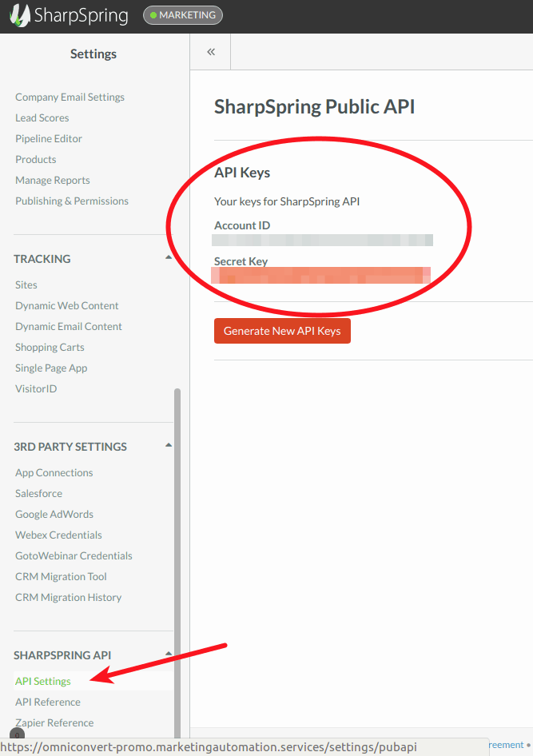Image resolution: width=533 pixels, height=756 pixels.
Task: Open Dynamic Email Content
Action: 69,326
